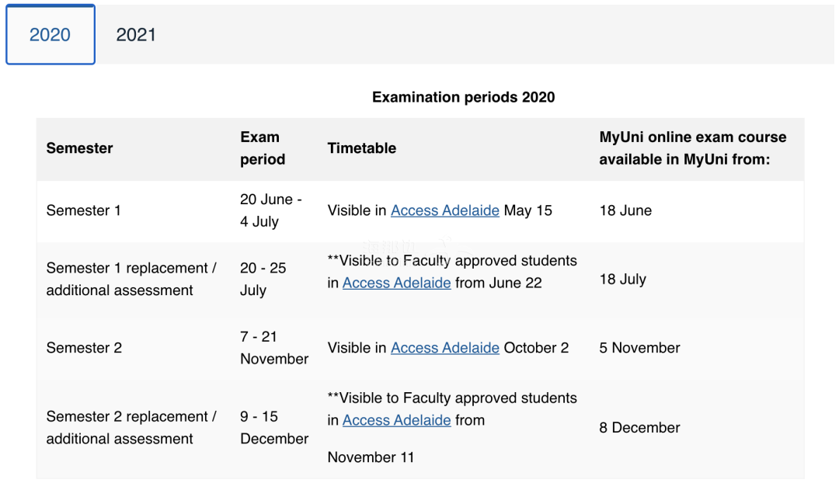The height and width of the screenshot is (504, 839).
Task: Click the 18 July availability date
Action: click(623, 280)
